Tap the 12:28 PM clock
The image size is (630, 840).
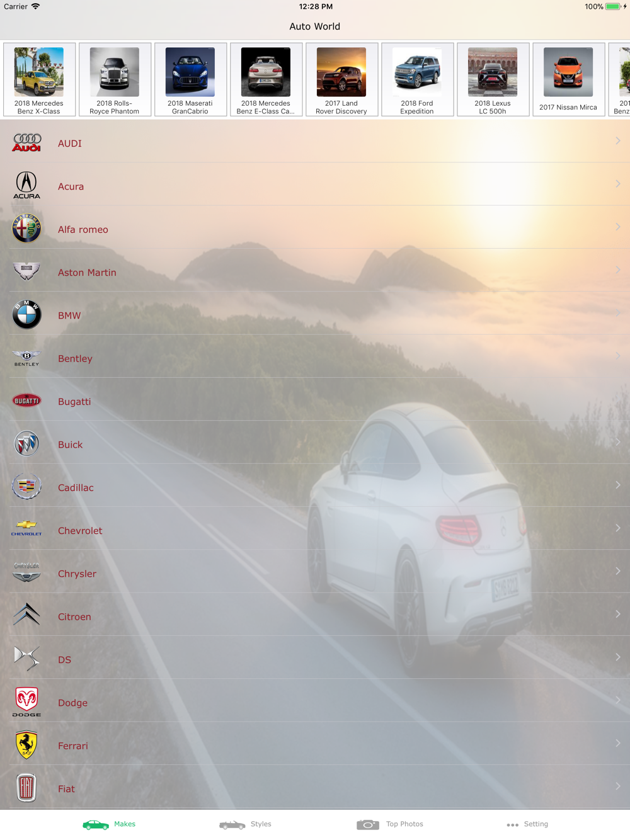(x=316, y=6)
